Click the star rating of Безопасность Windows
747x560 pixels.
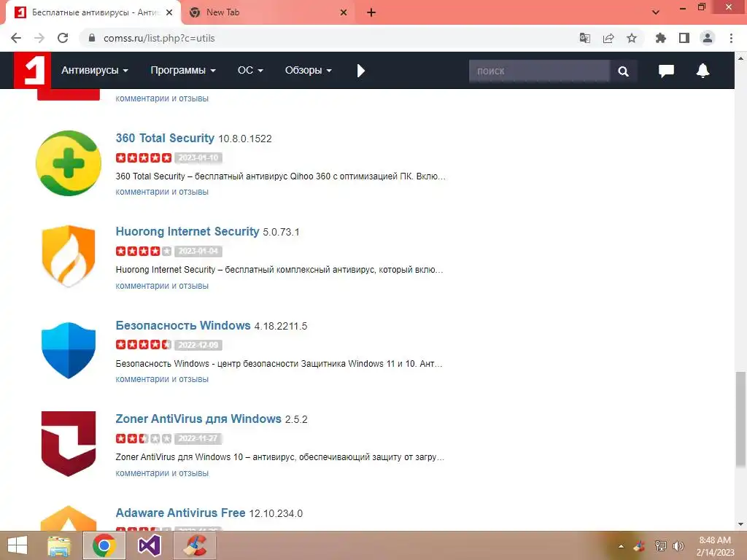pyautogui.click(x=144, y=344)
